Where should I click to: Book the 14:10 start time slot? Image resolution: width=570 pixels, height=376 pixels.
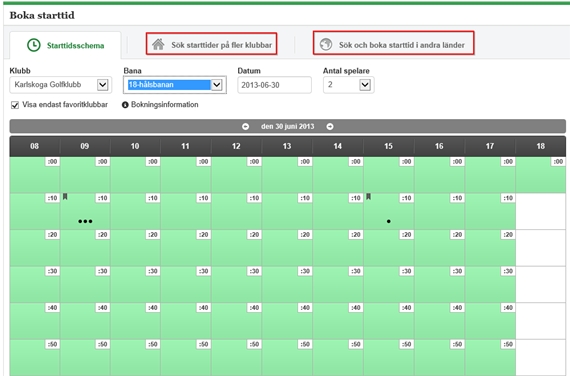pos(338,211)
